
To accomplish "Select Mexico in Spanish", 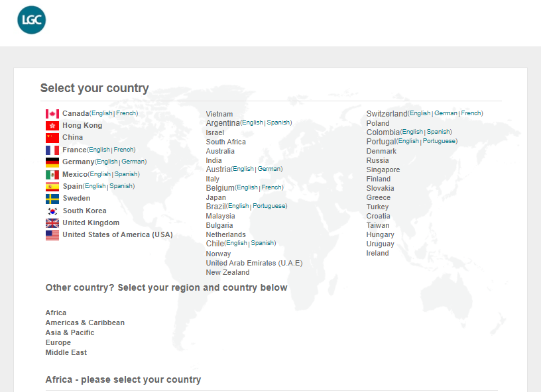I will click(x=126, y=174).
